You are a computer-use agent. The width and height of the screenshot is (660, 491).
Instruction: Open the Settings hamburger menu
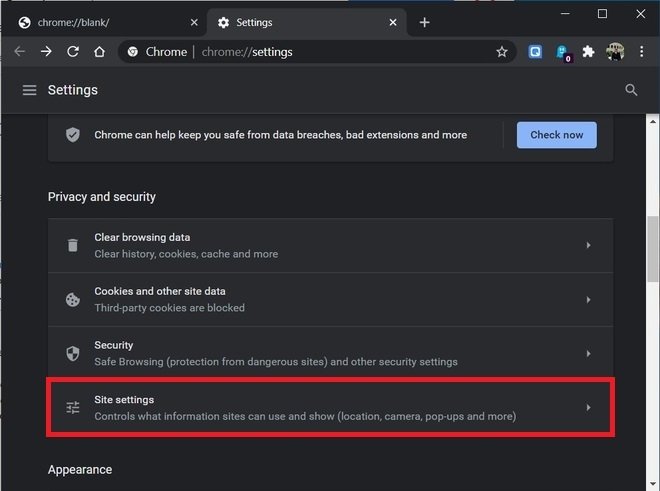coord(29,90)
